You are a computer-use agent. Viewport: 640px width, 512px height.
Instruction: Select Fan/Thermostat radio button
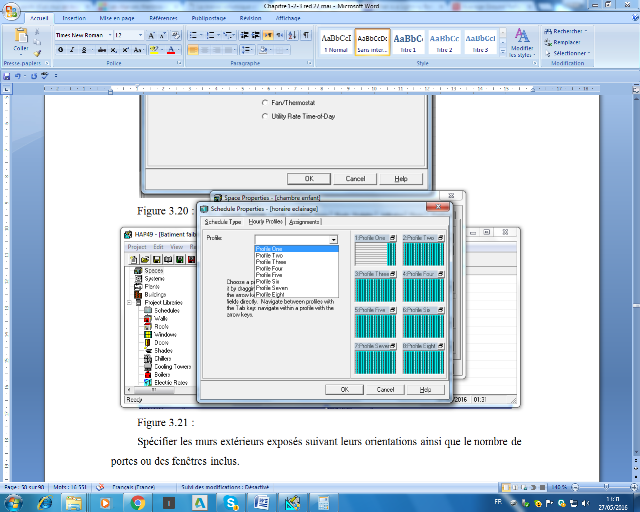(x=264, y=103)
